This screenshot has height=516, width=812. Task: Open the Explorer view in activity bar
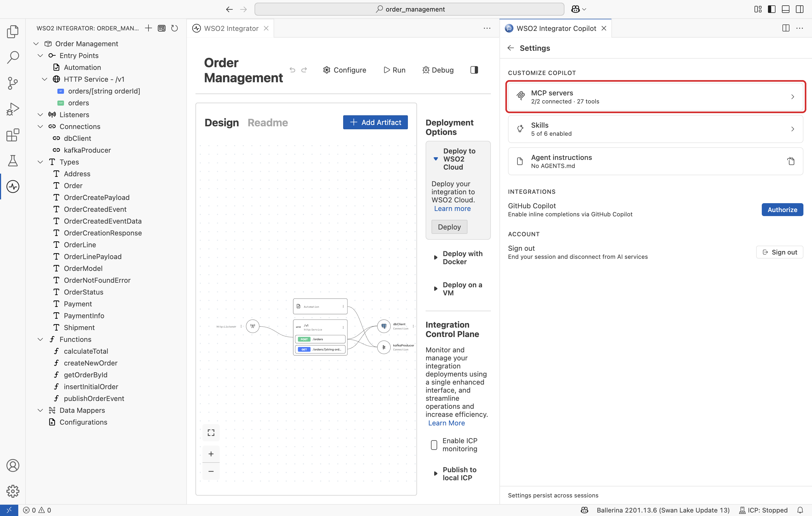13,31
